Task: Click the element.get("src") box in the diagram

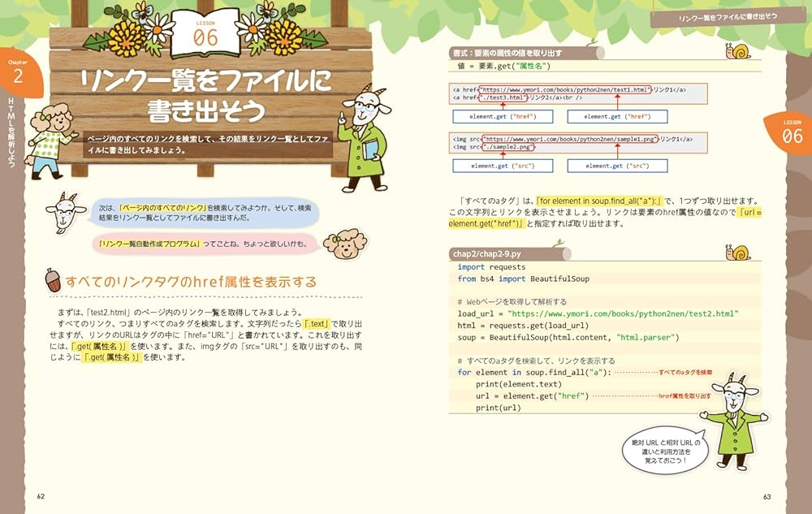Action: click(x=502, y=166)
